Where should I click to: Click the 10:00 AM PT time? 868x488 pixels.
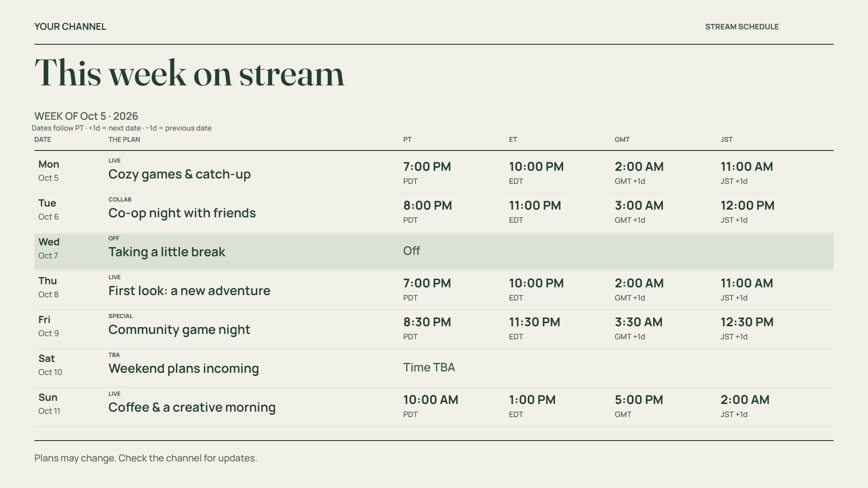(x=431, y=399)
